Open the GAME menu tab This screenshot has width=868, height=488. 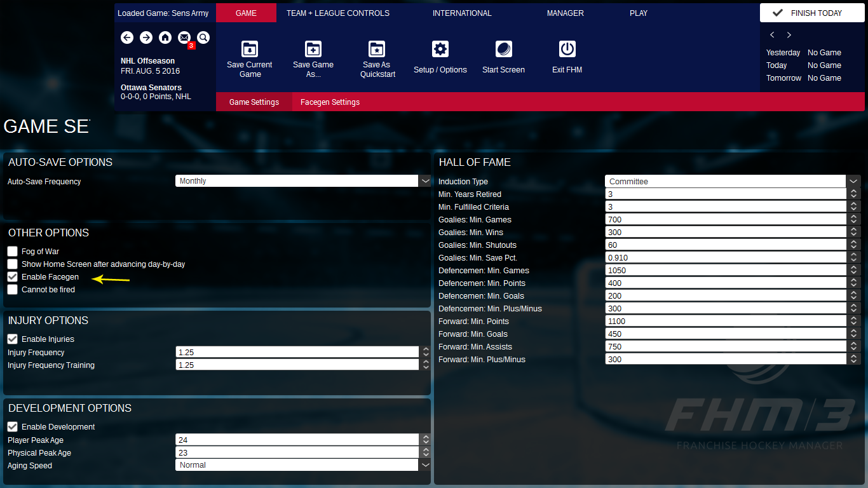coord(246,13)
